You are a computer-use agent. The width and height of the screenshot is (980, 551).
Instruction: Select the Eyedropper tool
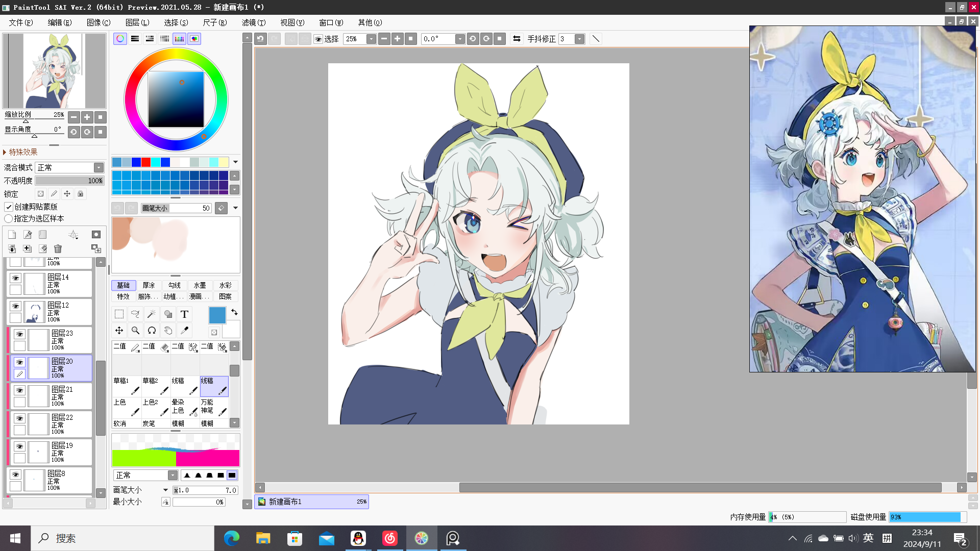(184, 331)
